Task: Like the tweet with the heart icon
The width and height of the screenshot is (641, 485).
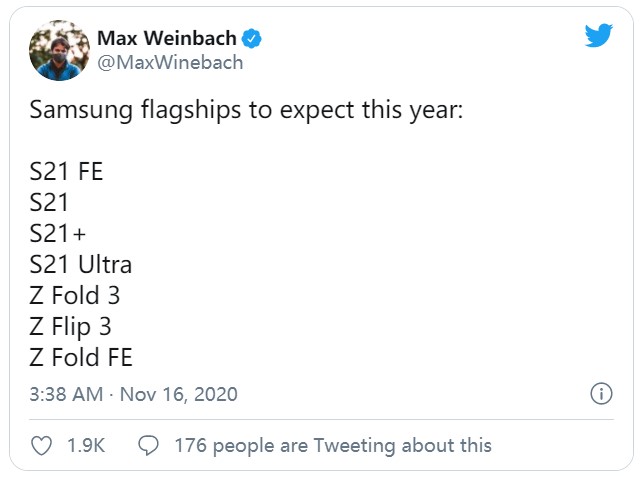Action: point(42,445)
